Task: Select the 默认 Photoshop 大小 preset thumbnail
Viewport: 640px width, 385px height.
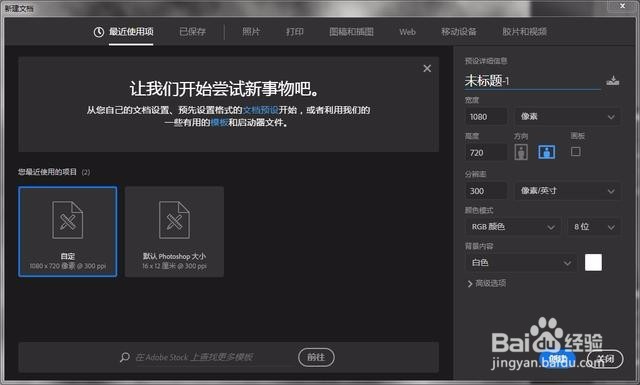Action: click(x=174, y=231)
